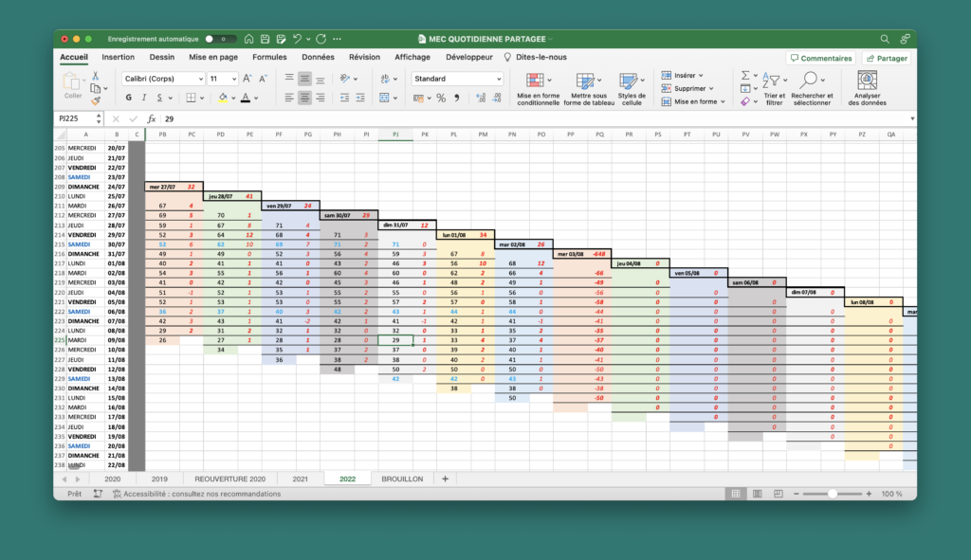
Task: Decrease font size
Action: [264, 79]
